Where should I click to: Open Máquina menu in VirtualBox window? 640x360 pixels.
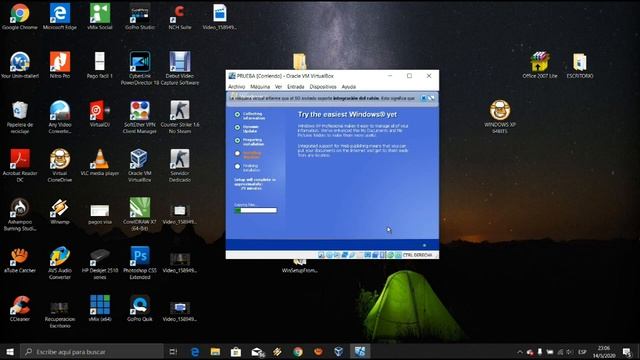coord(260,87)
